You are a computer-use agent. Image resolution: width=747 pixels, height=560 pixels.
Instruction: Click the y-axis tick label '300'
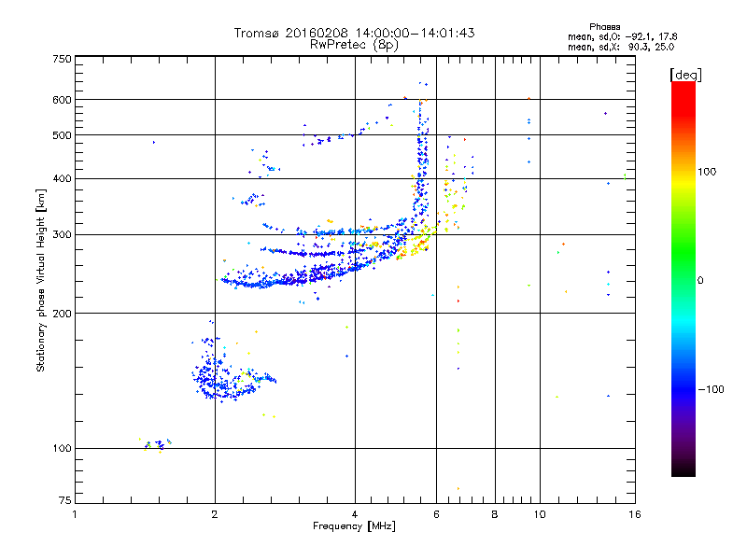62,234
